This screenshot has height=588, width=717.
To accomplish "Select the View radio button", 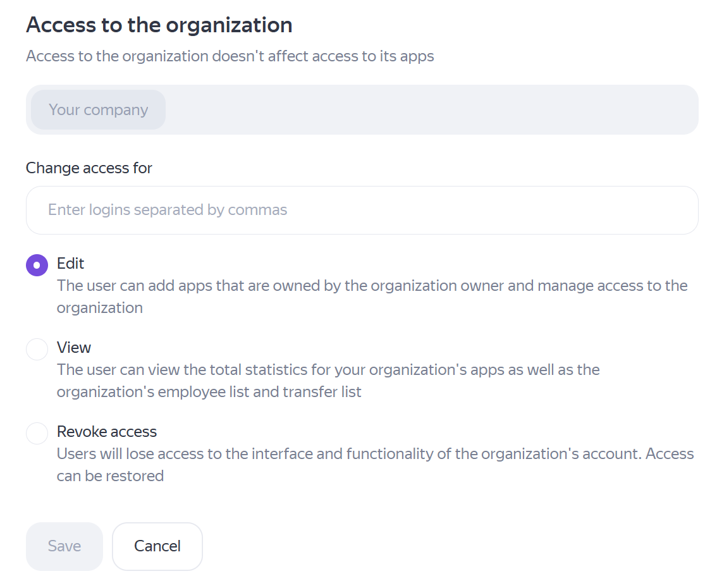I will [37, 349].
